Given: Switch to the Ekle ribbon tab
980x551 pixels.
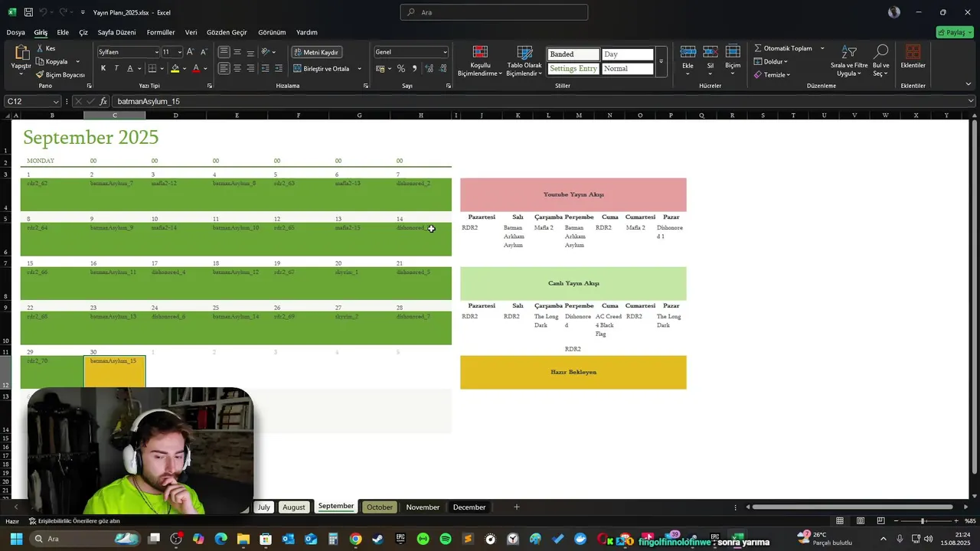Looking at the screenshot, I should (63, 32).
